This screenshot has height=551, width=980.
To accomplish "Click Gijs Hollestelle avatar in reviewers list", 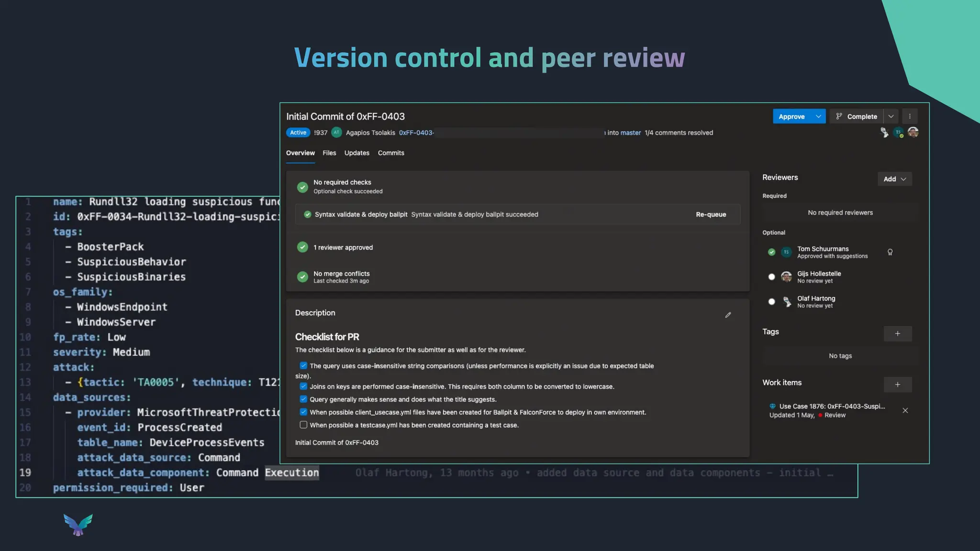I will [786, 277].
